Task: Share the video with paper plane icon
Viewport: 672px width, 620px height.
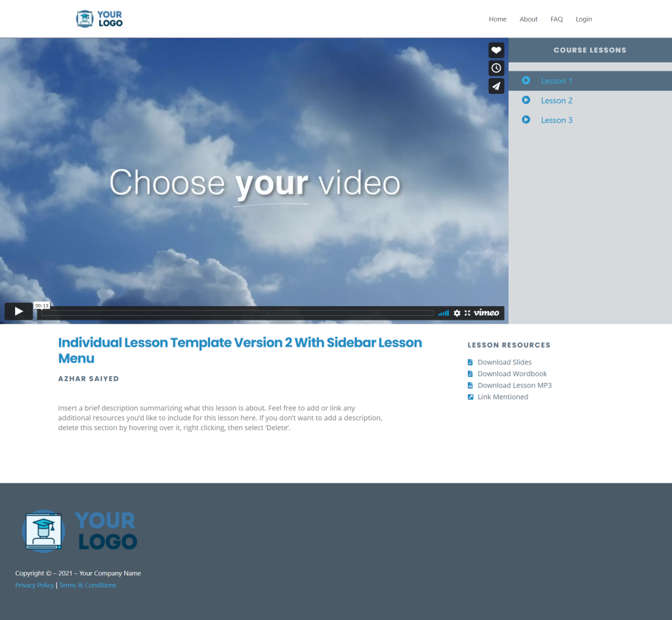Action: [x=496, y=86]
